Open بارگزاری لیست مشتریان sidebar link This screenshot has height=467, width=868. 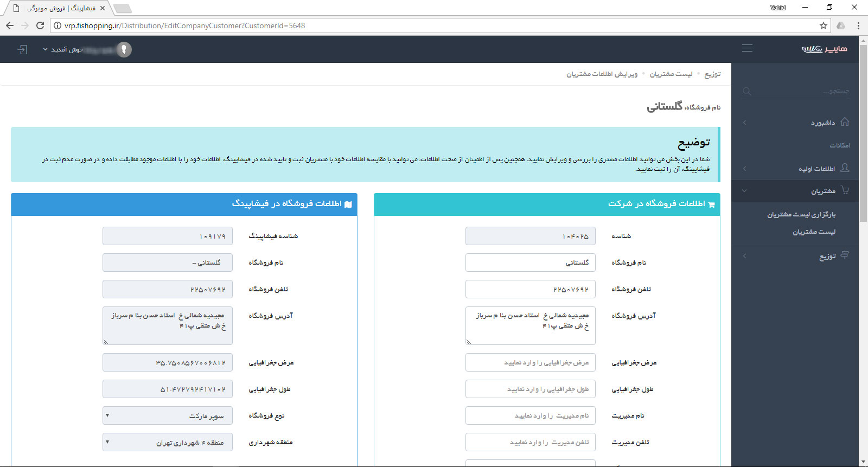801,215
